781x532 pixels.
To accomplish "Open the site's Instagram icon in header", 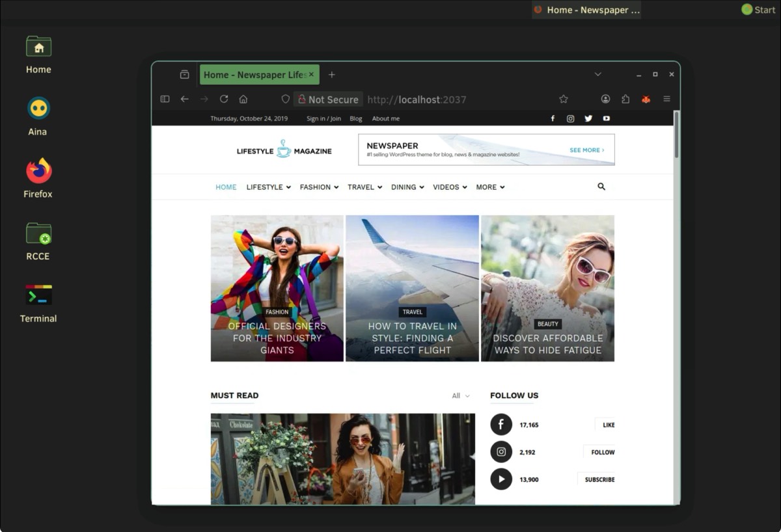I will tap(570, 118).
